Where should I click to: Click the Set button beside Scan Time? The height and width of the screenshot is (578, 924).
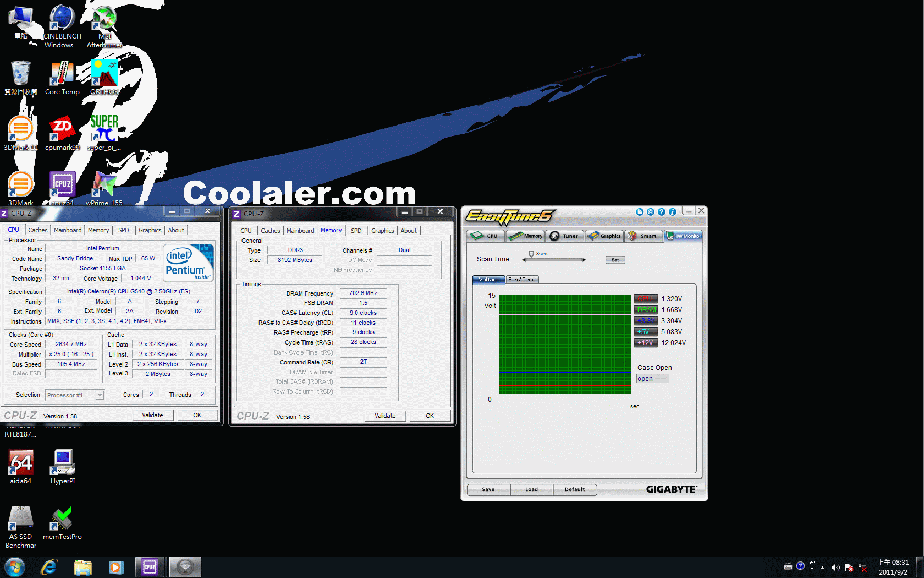click(x=615, y=260)
